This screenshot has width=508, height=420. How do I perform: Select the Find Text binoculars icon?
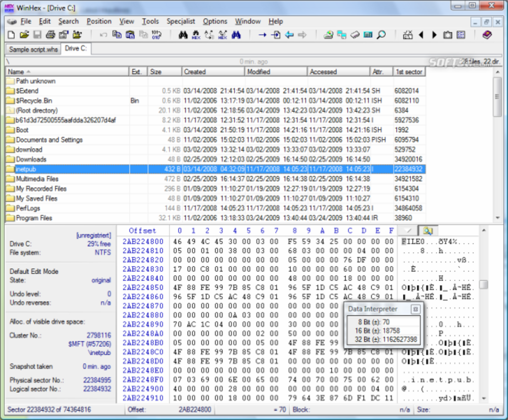click(x=183, y=35)
